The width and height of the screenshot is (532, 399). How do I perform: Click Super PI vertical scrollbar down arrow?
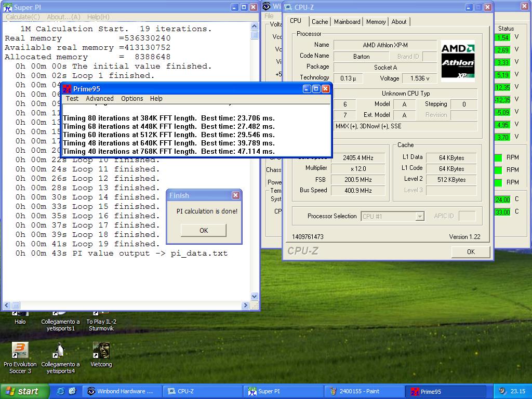(x=255, y=296)
